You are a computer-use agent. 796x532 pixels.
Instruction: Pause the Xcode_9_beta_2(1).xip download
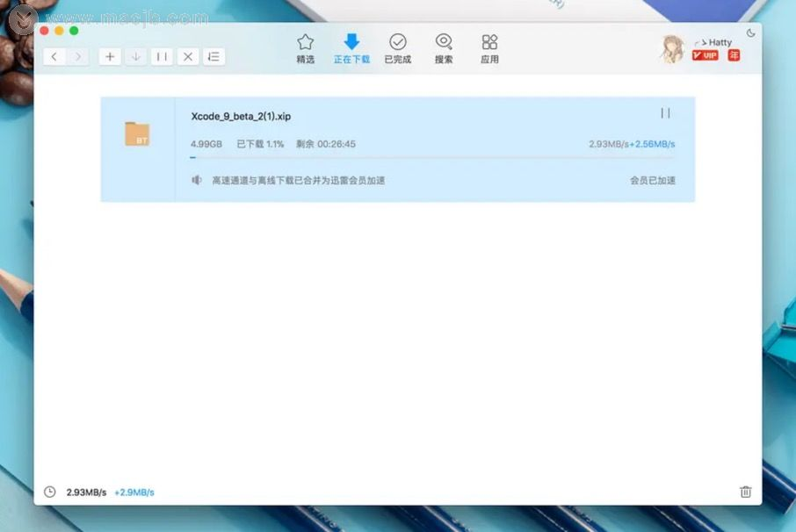666,113
